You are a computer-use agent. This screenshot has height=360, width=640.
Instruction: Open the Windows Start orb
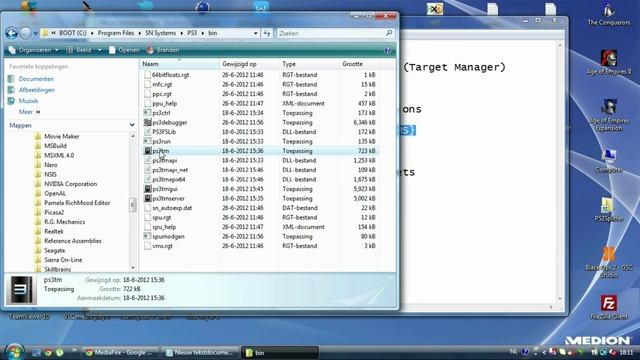click(x=14, y=352)
